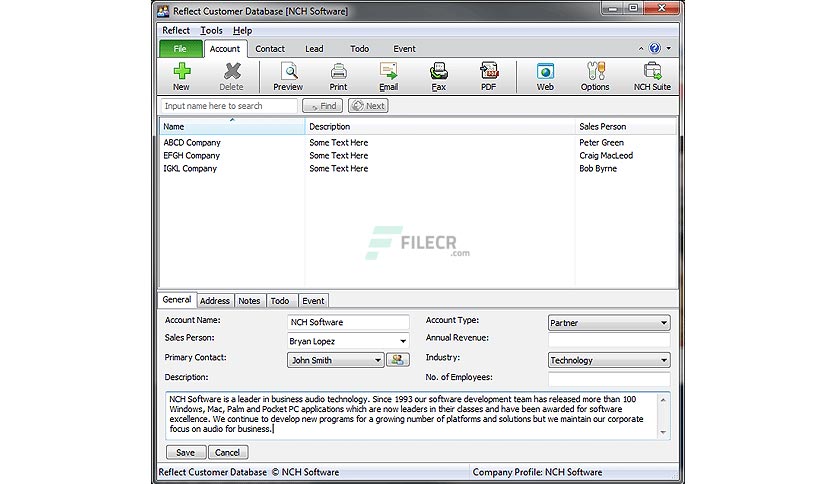This screenshot has height=484, width=836.
Task: Collapse the ribbon with the up caret
Action: click(640, 49)
